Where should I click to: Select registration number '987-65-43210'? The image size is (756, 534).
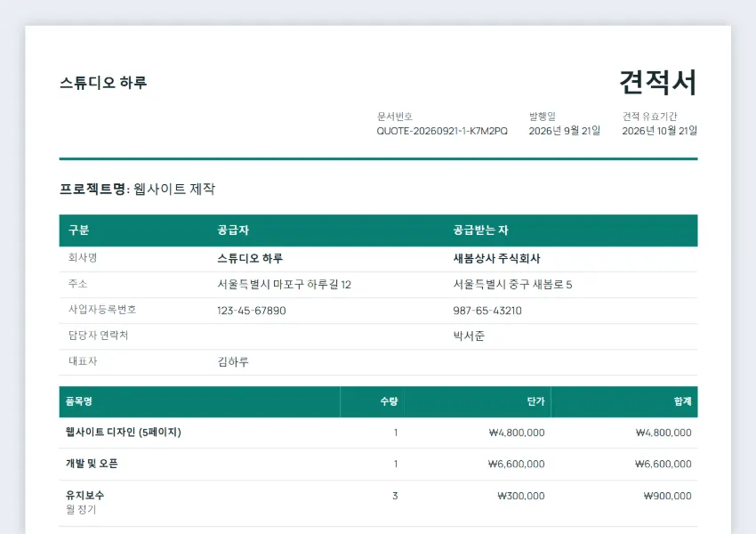487,311
